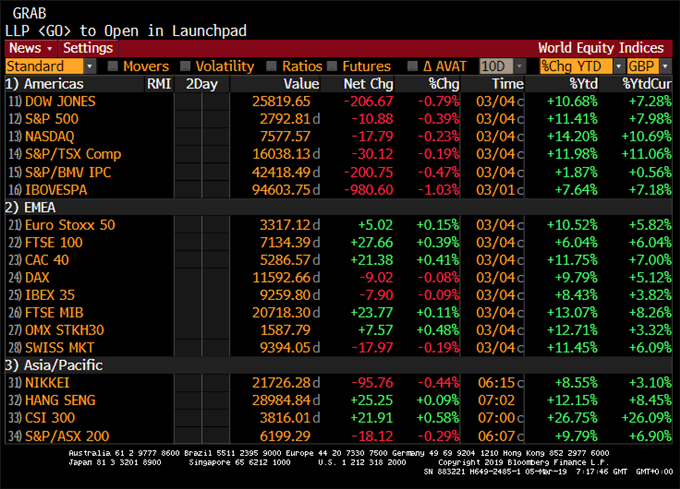Image resolution: width=680 pixels, height=489 pixels.
Task: Open the Euro Stoxx 50 index
Action: [x=70, y=225]
